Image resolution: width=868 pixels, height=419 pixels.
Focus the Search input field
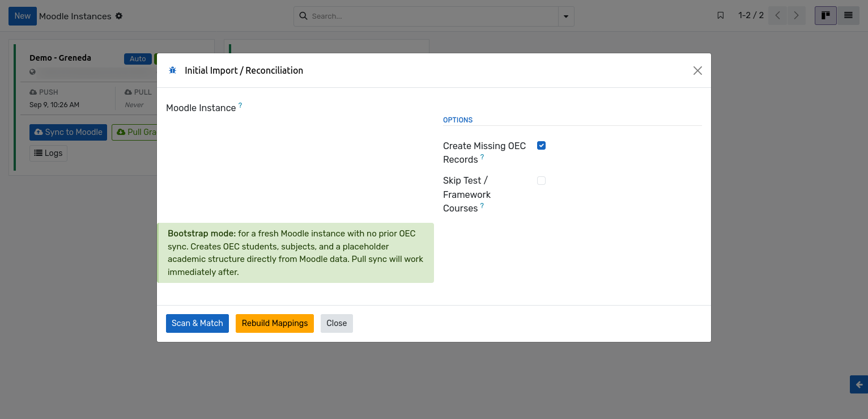(433, 16)
